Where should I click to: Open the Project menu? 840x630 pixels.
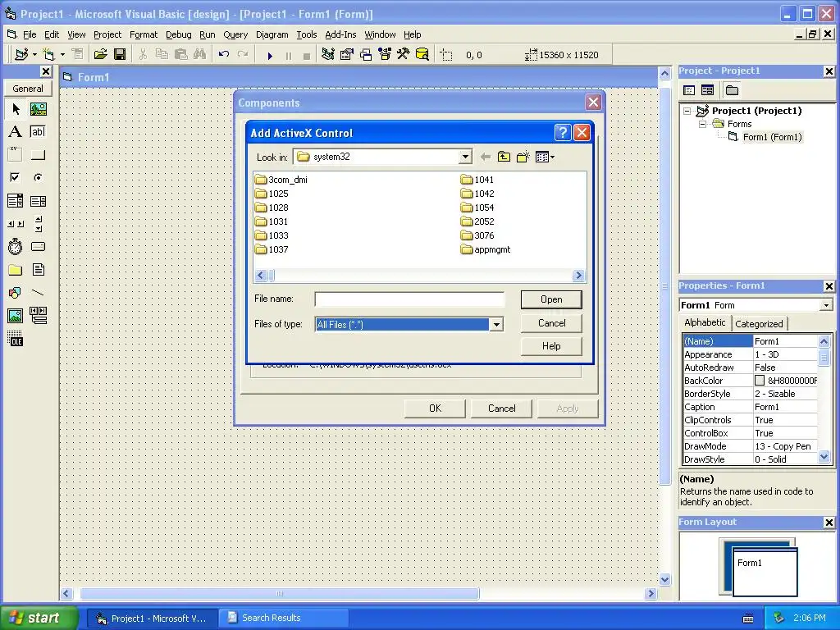pos(107,34)
